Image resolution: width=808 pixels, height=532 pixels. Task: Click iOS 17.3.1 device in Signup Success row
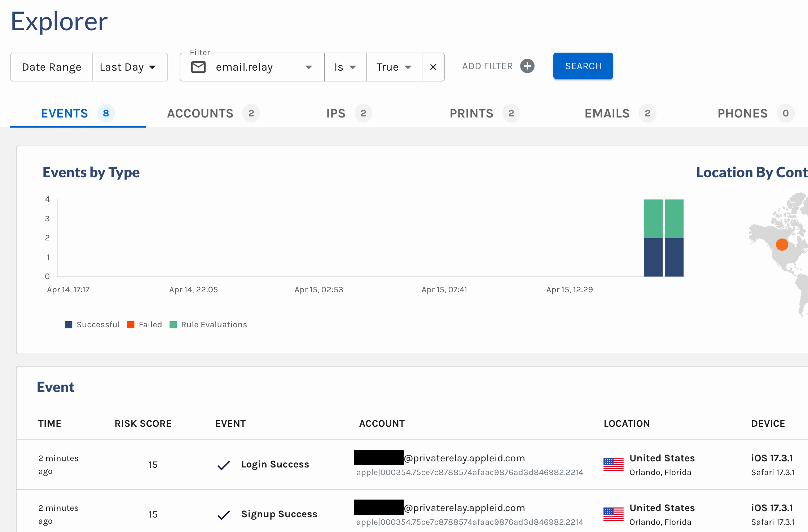[x=772, y=508]
